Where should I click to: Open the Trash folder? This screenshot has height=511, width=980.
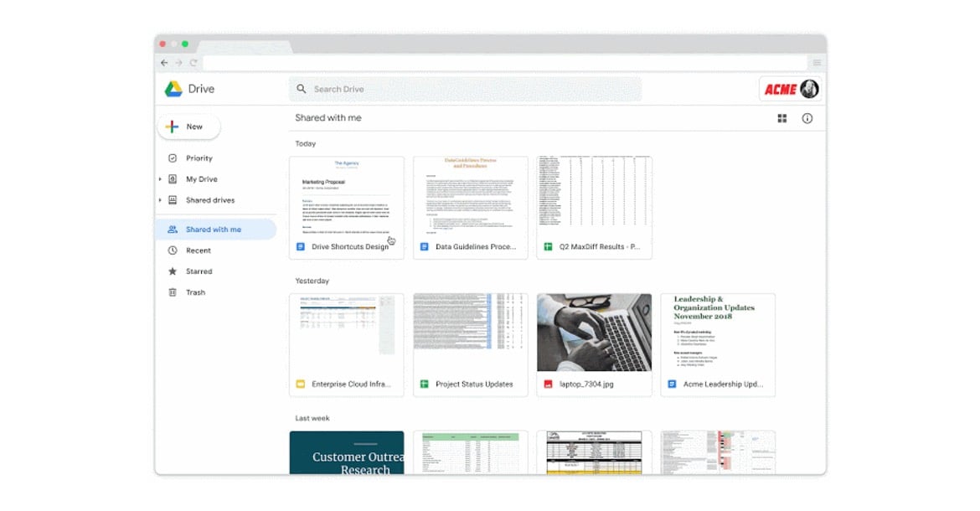click(195, 292)
